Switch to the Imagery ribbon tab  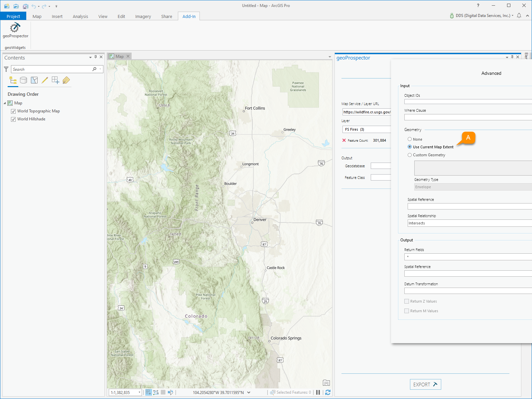point(143,16)
